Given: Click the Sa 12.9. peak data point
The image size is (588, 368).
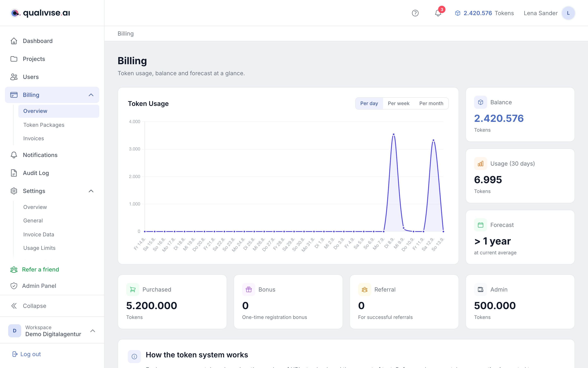Looking at the screenshot, I should pyautogui.click(x=433, y=140).
